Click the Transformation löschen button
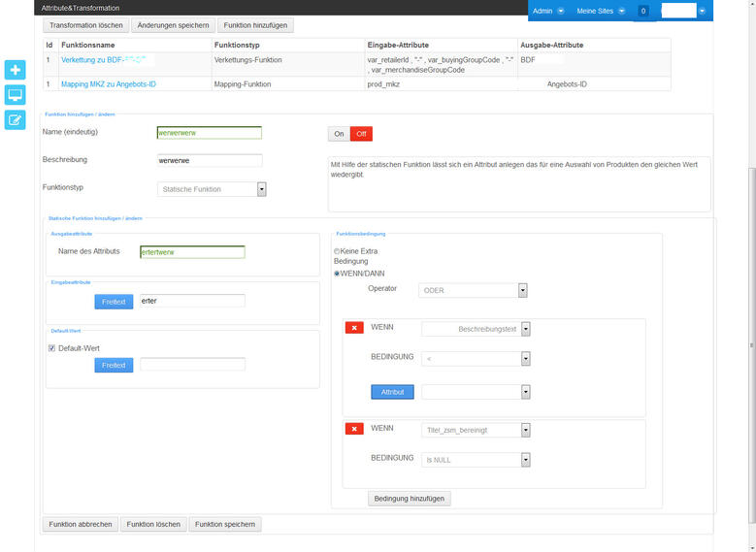Image resolution: width=756 pixels, height=552 pixels. pyautogui.click(x=85, y=24)
